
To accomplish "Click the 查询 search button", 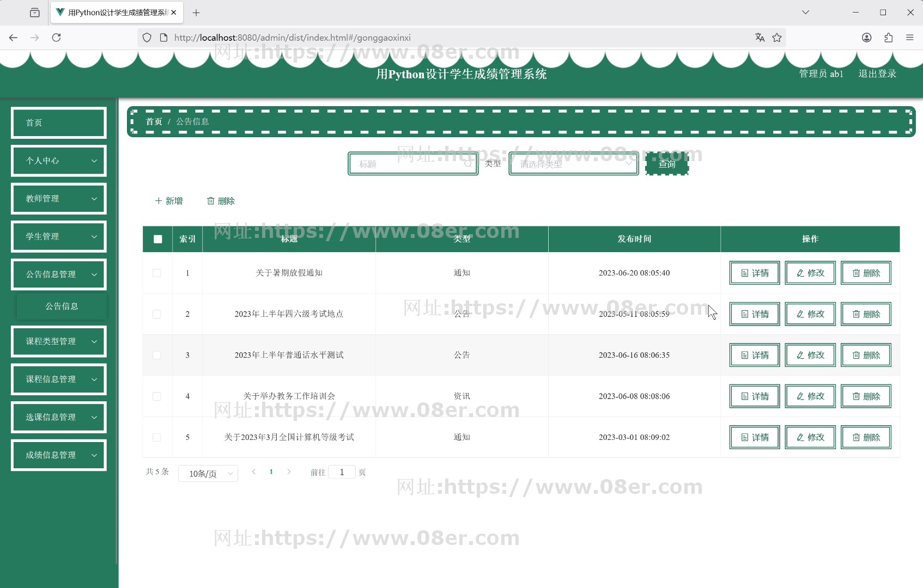I will 666,164.
